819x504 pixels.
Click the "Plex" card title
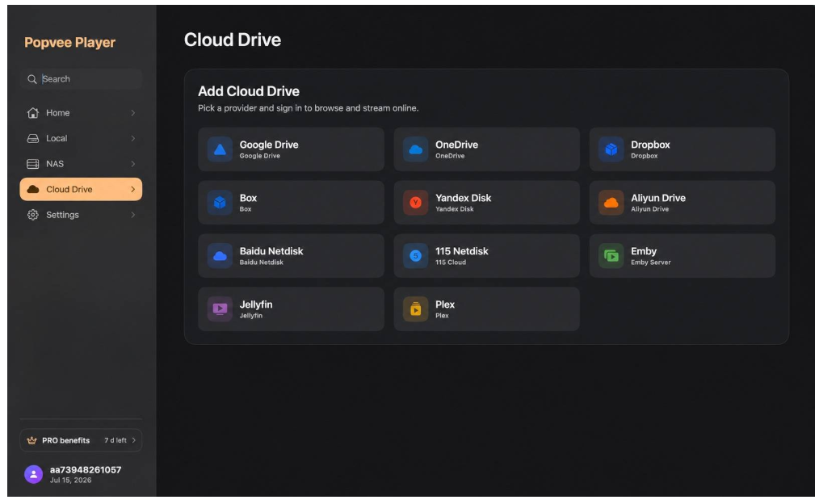coord(445,304)
